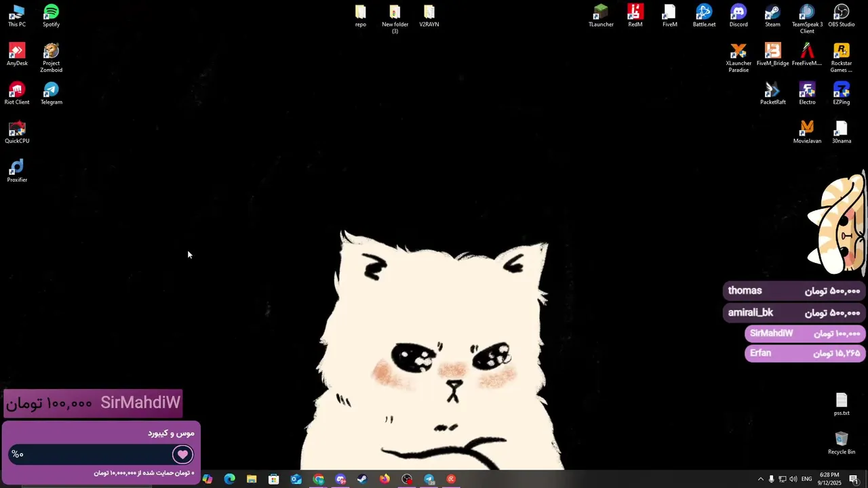Click the microphone tray icon
This screenshot has height=488, width=868.
tap(771, 479)
